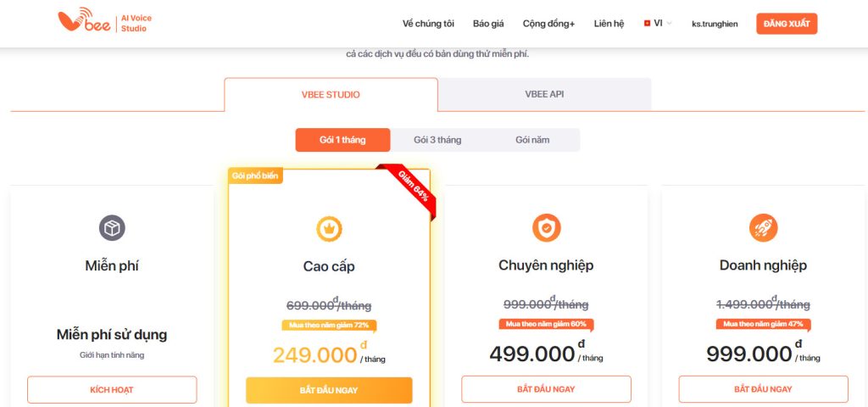Switch to the VBEE API tab
The width and height of the screenshot is (868, 407).
(x=544, y=94)
